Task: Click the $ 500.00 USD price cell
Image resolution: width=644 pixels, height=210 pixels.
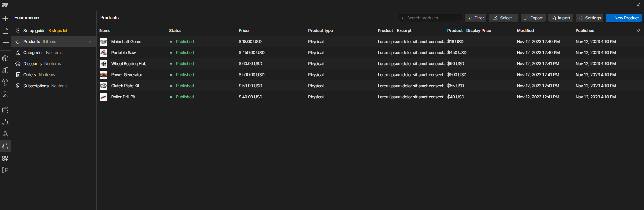Action: 252,75
